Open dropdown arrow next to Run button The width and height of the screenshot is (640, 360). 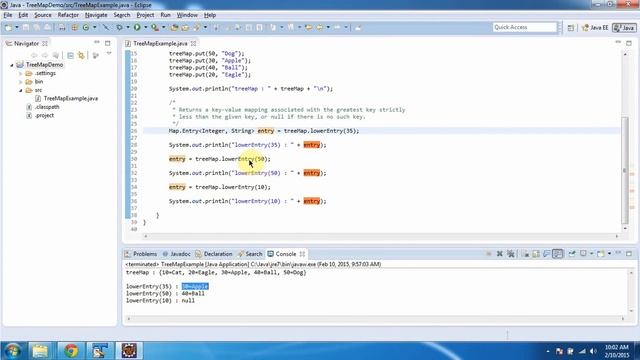click(x=145, y=27)
